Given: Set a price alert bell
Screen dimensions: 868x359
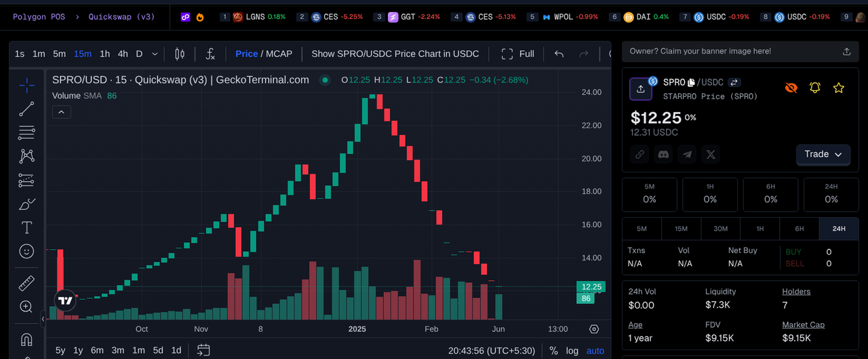Looking at the screenshot, I should click(x=815, y=88).
